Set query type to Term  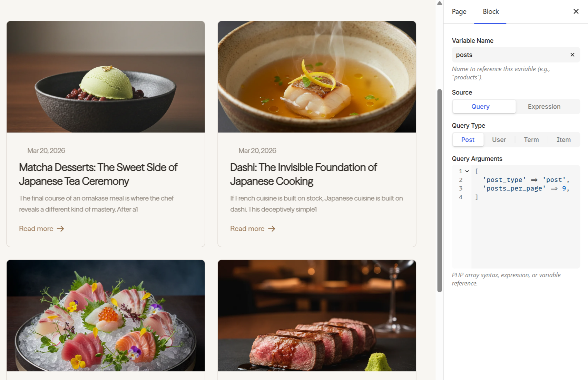(531, 140)
